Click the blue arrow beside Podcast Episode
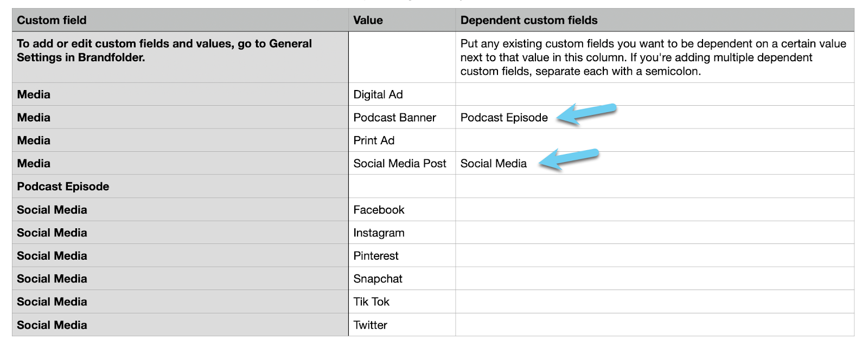The height and width of the screenshot is (347, 868). (x=586, y=114)
